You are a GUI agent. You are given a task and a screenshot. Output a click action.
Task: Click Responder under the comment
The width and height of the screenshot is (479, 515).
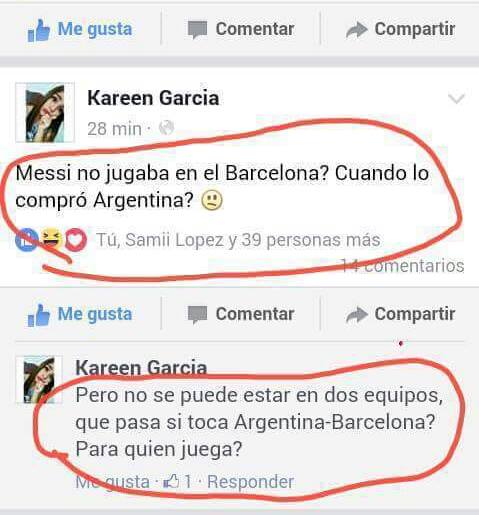click(250, 482)
